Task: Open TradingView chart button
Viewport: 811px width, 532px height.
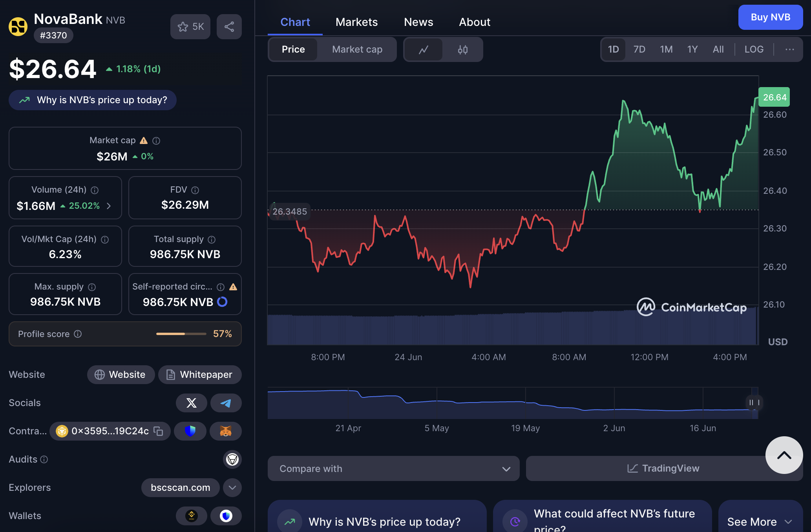Action: (x=663, y=468)
